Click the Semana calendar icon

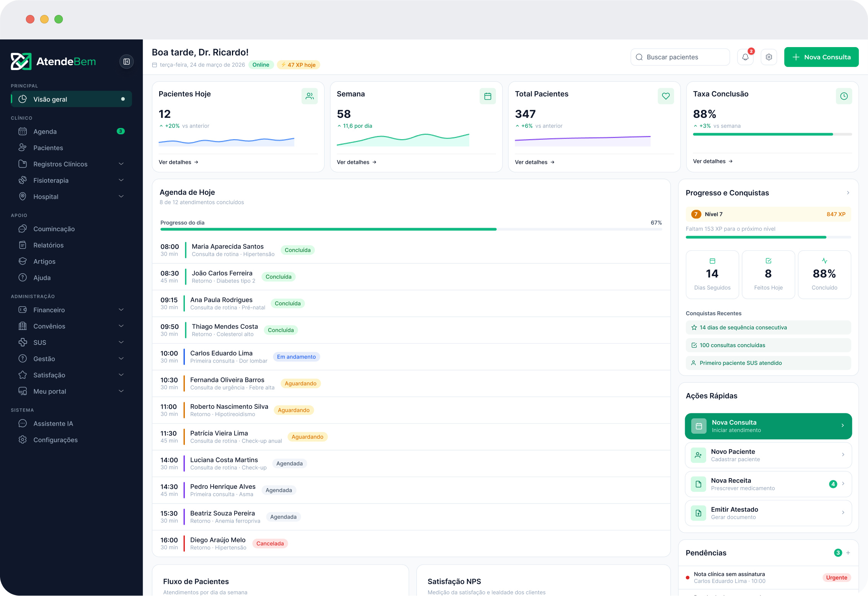pyautogui.click(x=488, y=96)
